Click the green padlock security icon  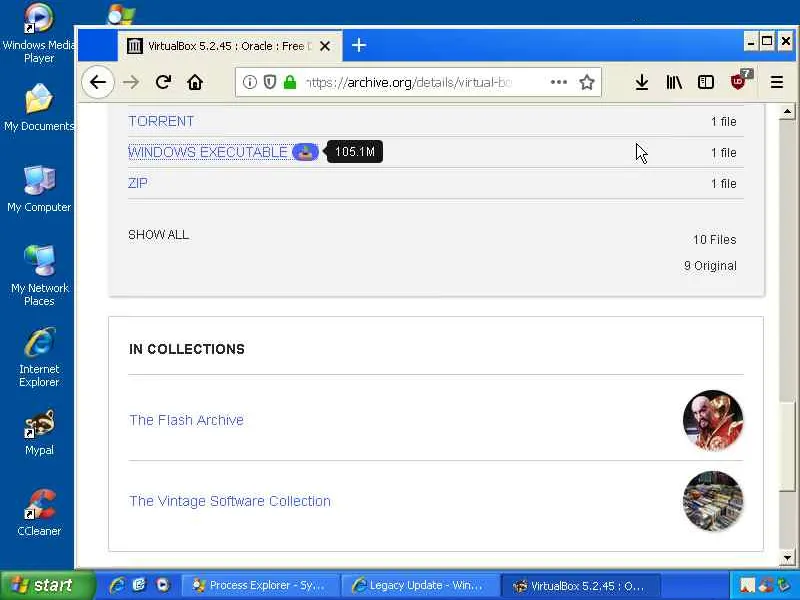[x=290, y=82]
